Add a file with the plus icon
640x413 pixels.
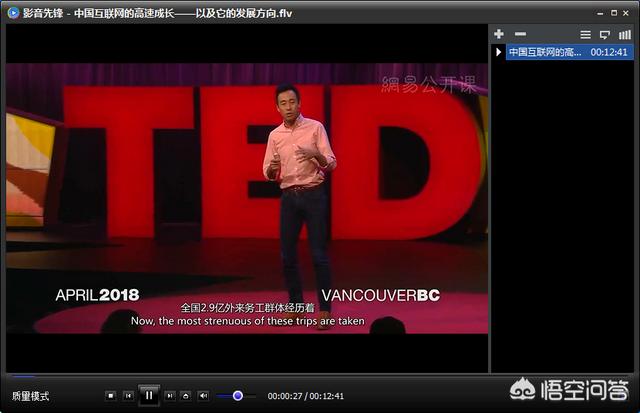[499, 34]
